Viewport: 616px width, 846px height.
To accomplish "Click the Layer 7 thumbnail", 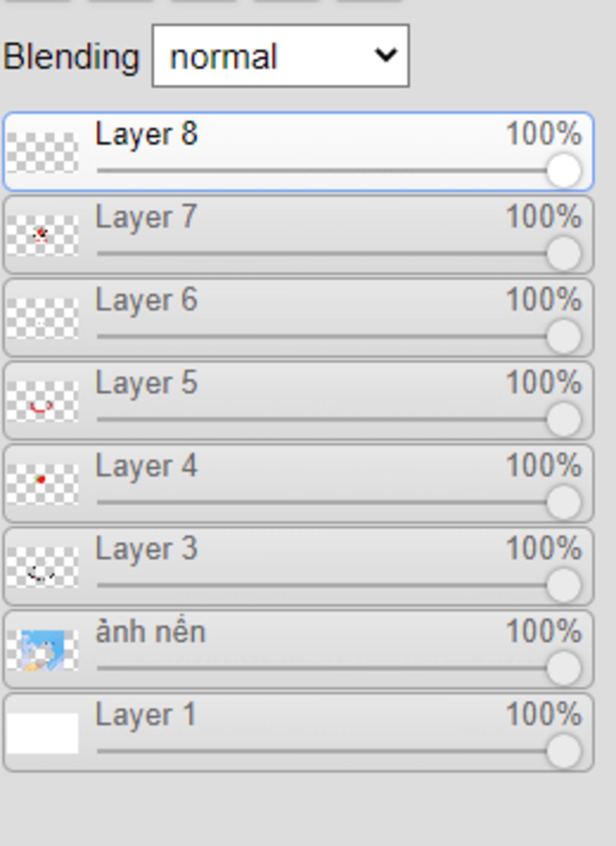I will (x=43, y=235).
